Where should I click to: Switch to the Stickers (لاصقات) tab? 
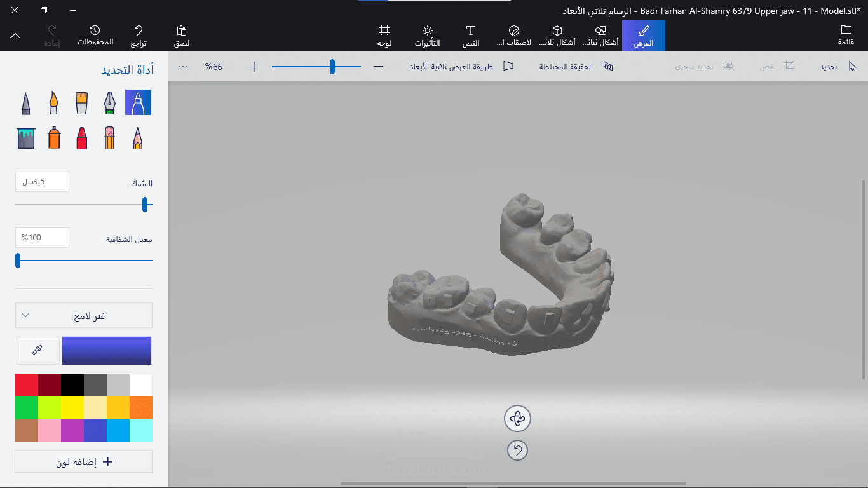click(514, 36)
